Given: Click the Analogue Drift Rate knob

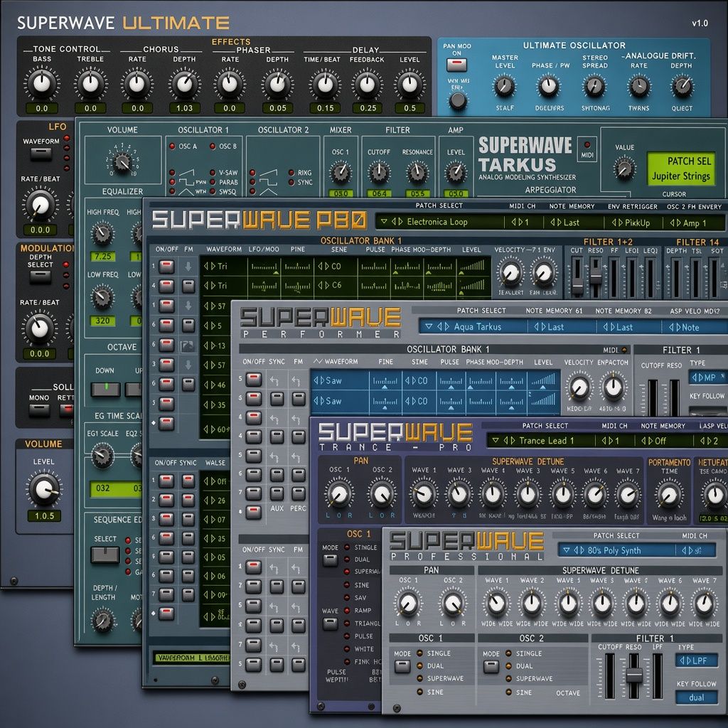Looking at the screenshot, I should coord(639,86).
